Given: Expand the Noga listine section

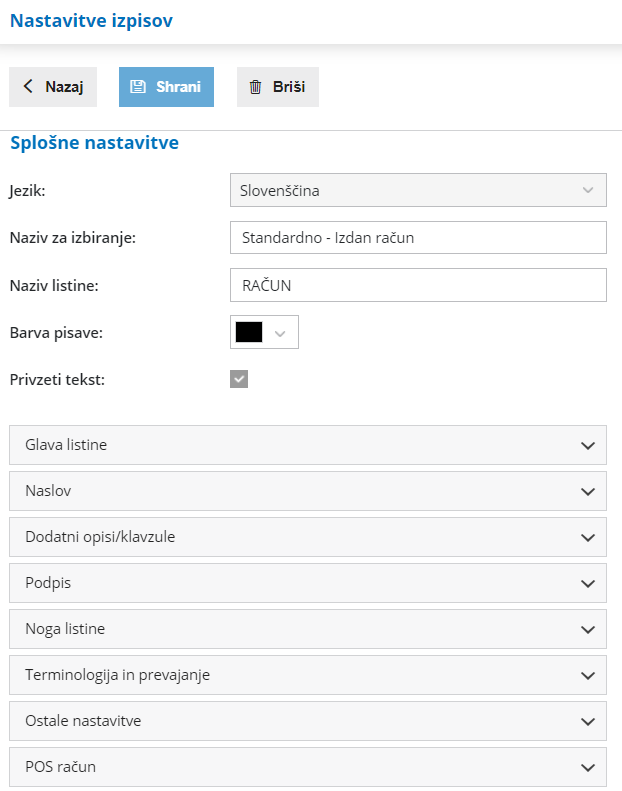Looking at the screenshot, I should (308, 629).
